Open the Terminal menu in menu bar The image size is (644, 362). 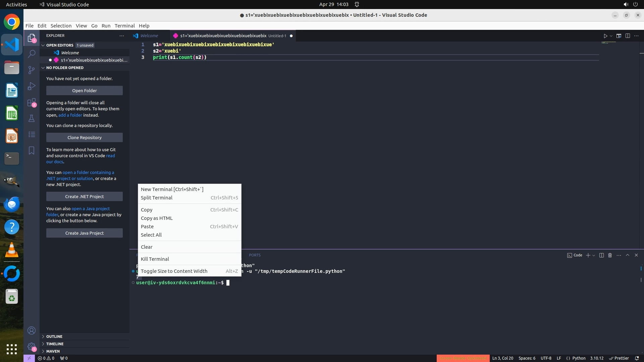tap(124, 26)
